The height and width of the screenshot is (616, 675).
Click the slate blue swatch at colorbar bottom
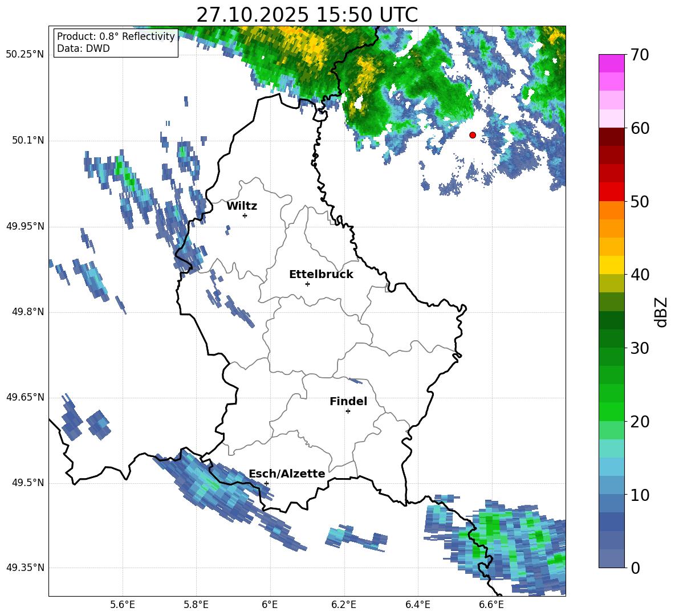611,558
